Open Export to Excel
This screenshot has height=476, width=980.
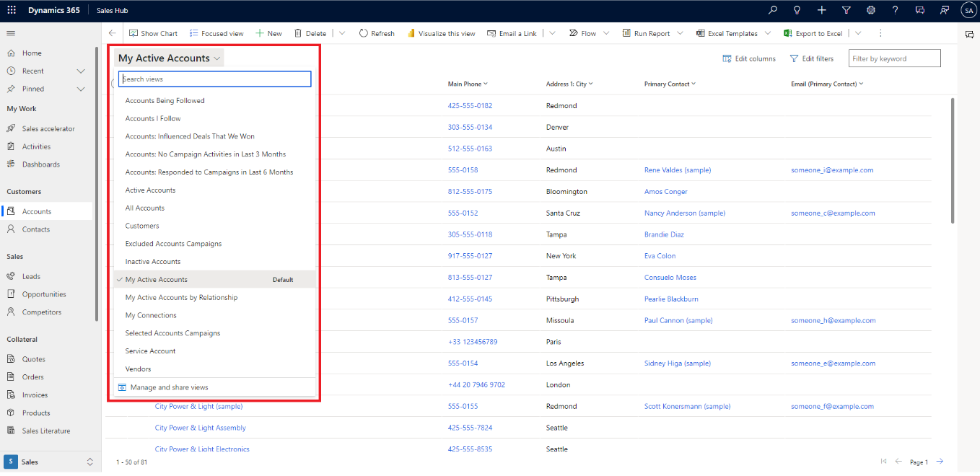[813, 33]
